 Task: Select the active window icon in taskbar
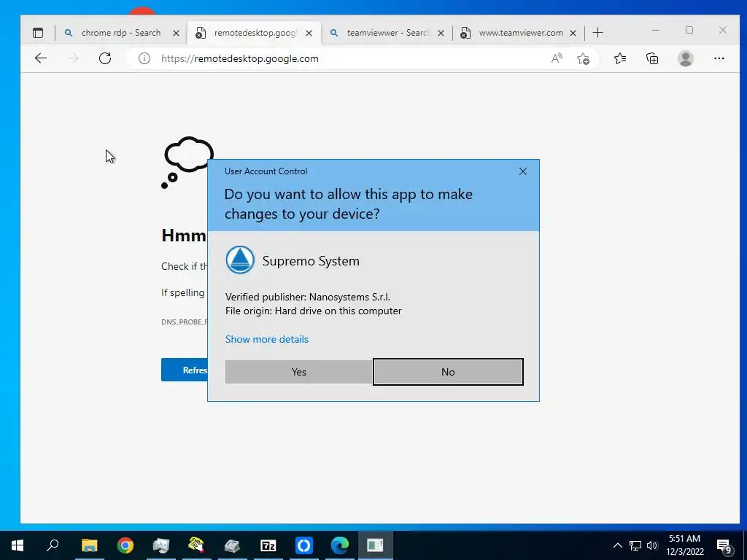375,545
